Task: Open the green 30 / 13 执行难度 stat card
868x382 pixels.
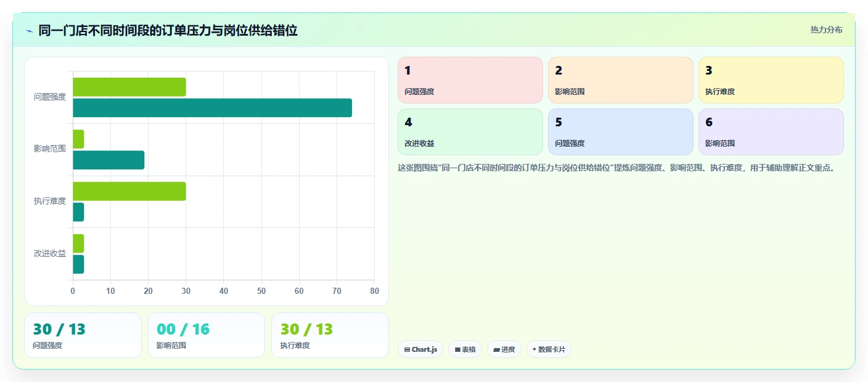Action: (x=330, y=335)
